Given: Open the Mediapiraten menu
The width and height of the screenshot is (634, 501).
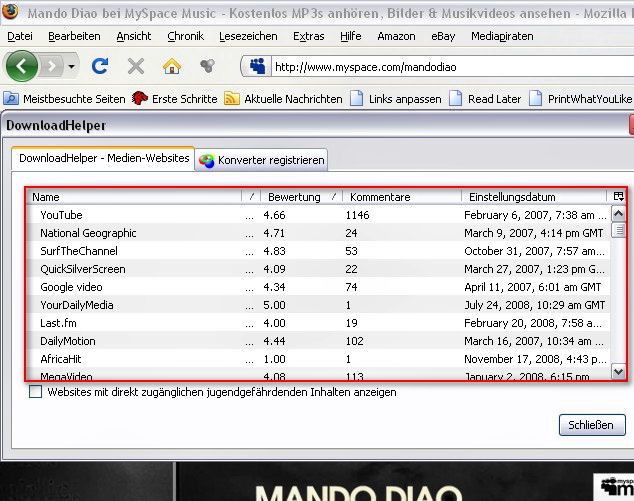Looking at the screenshot, I should [502, 36].
